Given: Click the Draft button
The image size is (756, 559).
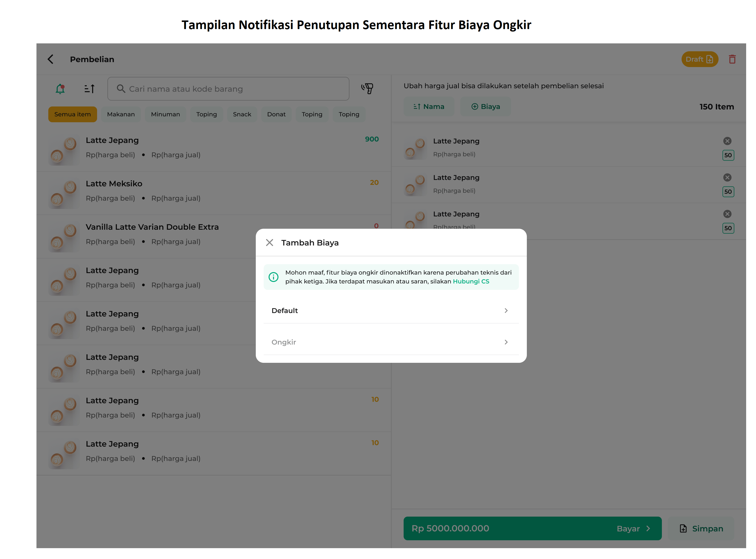Looking at the screenshot, I should (x=700, y=59).
